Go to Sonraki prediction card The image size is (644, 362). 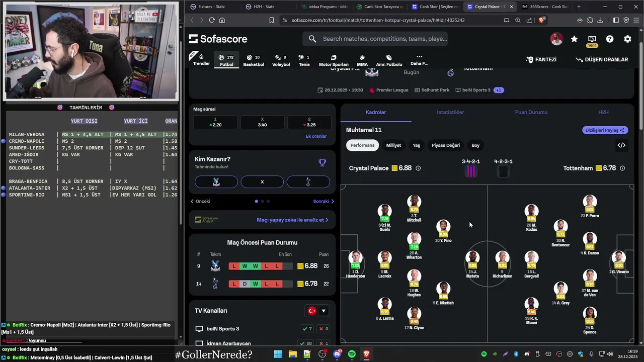coord(324,201)
